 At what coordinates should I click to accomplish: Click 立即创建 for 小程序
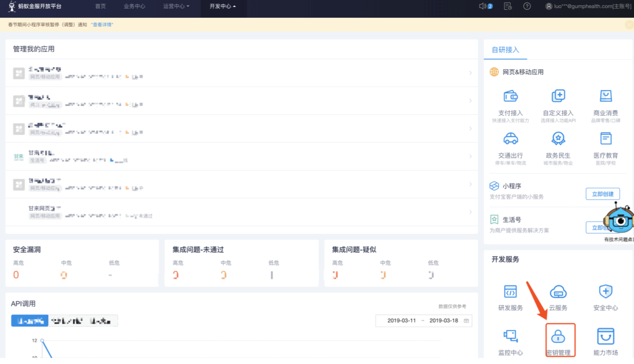pos(603,194)
